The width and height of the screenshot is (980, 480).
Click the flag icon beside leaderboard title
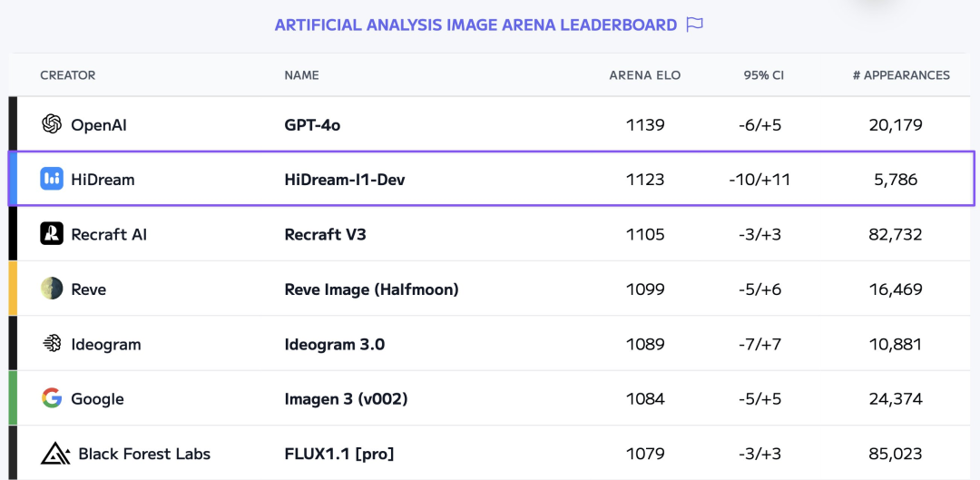[694, 24]
